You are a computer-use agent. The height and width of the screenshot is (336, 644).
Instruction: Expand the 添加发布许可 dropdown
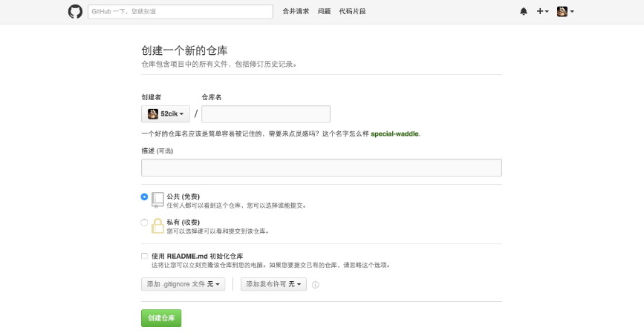tap(273, 284)
